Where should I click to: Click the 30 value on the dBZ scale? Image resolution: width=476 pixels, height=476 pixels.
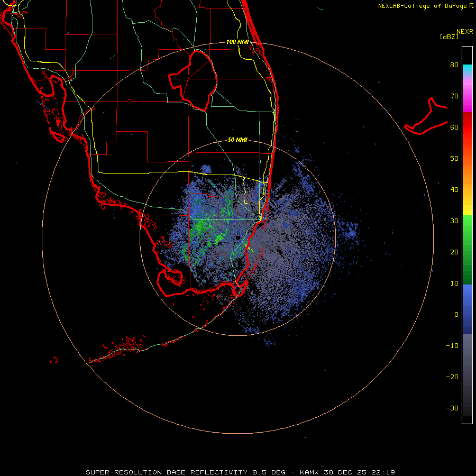click(x=454, y=221)
